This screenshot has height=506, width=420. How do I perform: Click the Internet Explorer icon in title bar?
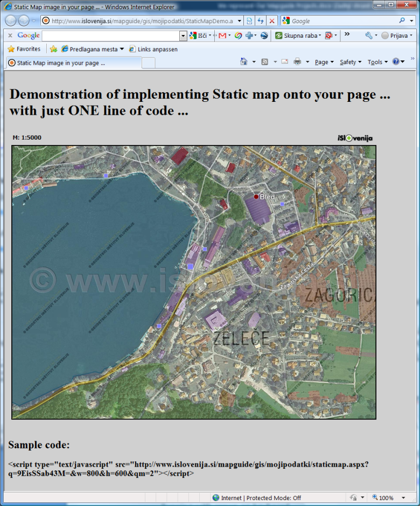pos(8,6)
